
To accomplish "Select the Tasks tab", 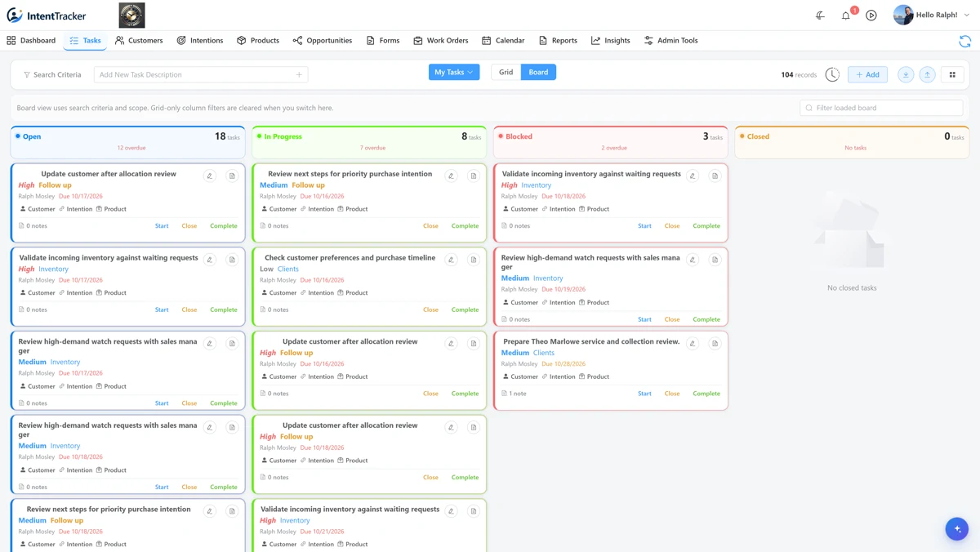I will [85, 40].
